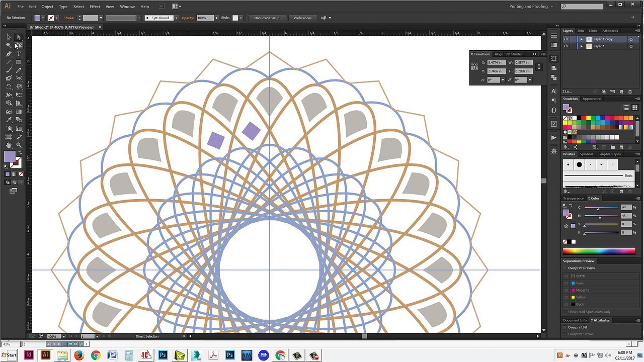
Task: Select the black arrow Selection tool
Action: [x=9, y=37]
